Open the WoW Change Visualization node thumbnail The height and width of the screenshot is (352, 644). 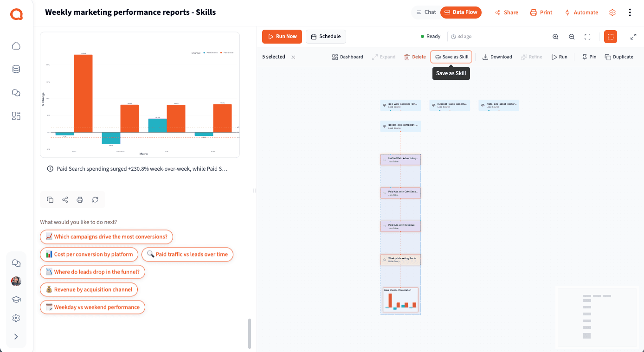tap(400, 300)
